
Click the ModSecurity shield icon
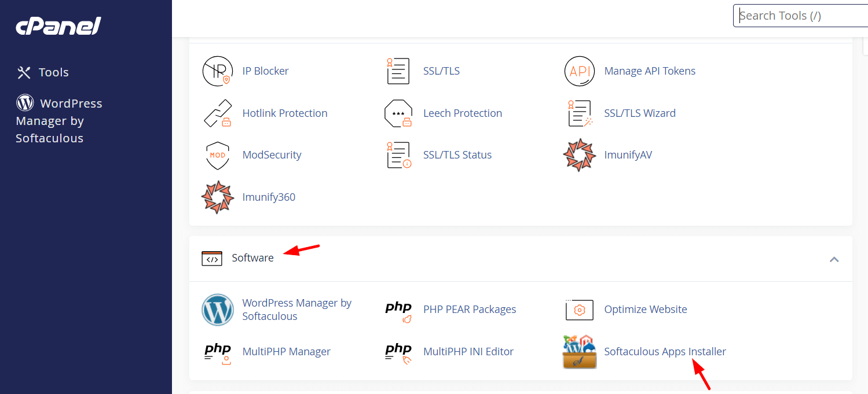218,155
